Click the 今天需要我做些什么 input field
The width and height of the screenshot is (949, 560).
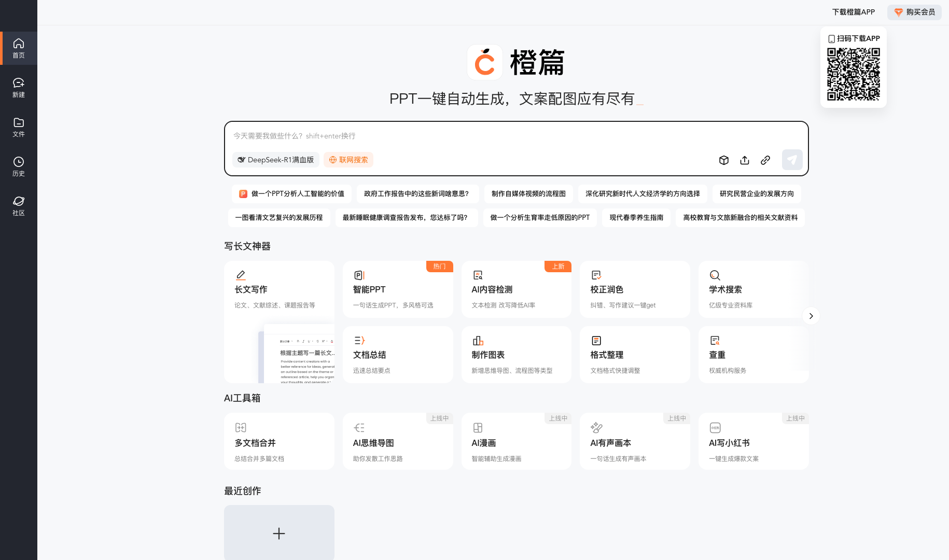tap(516, 136)
